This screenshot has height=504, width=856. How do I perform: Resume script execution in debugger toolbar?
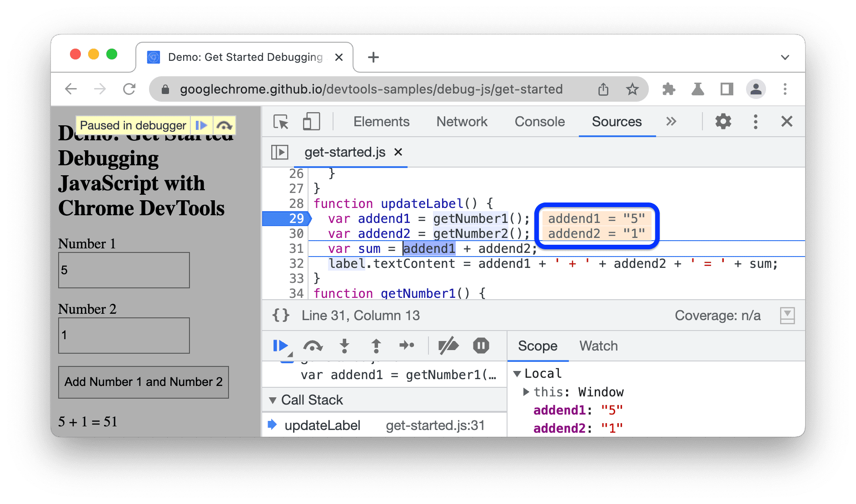(280, 346)
